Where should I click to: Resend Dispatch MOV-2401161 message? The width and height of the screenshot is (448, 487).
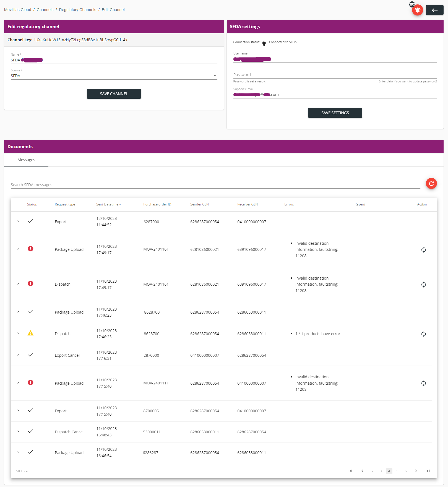(423, 285)
